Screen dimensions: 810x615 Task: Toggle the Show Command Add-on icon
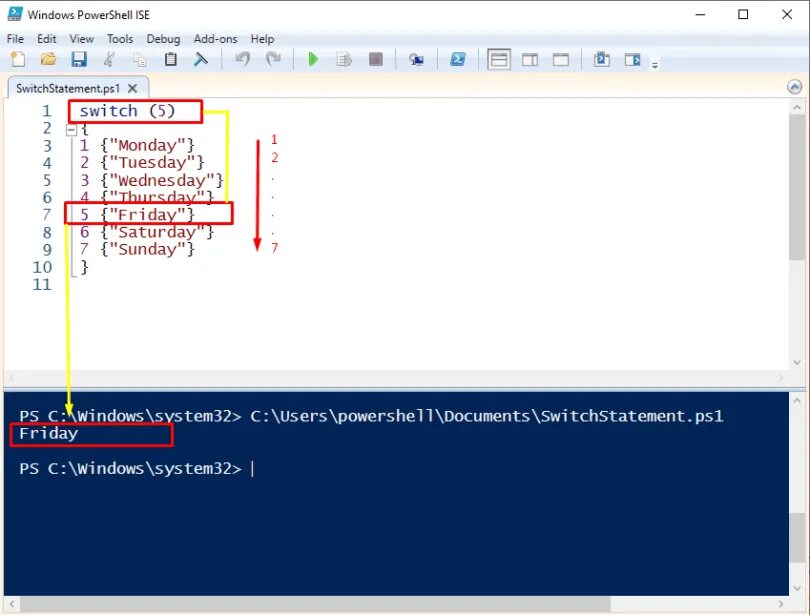click(632, 59)
